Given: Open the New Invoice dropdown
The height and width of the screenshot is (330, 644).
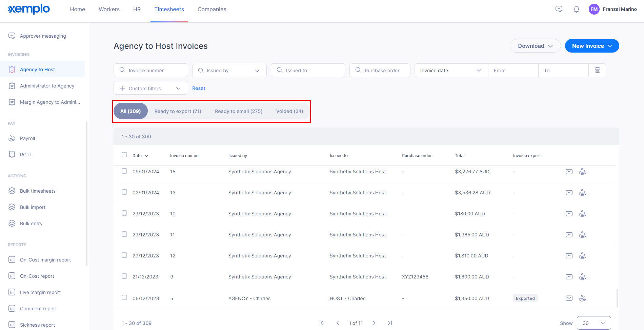Looking at the screenshot, I should click(x=592, y=46).
